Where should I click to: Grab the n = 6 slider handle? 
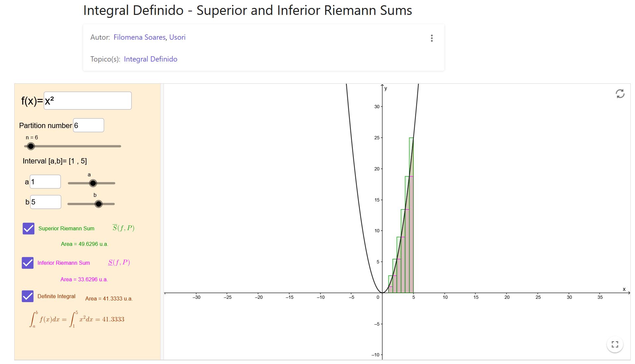(31, 146)
